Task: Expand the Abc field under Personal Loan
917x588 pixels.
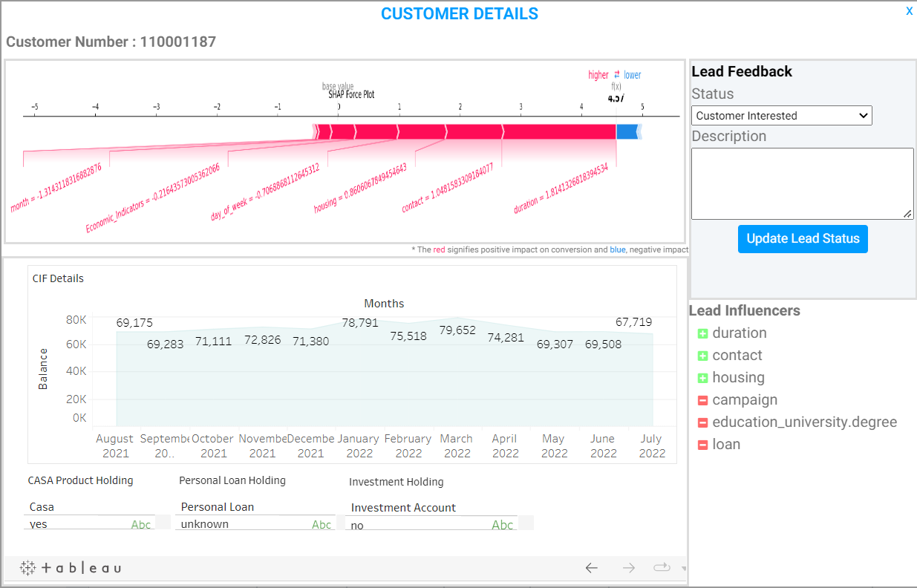Action: [x=322, y=523]
